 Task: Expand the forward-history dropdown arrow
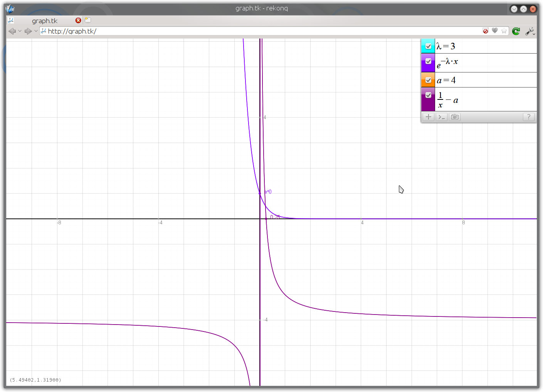pyautogui.click(x=36, y=31)
